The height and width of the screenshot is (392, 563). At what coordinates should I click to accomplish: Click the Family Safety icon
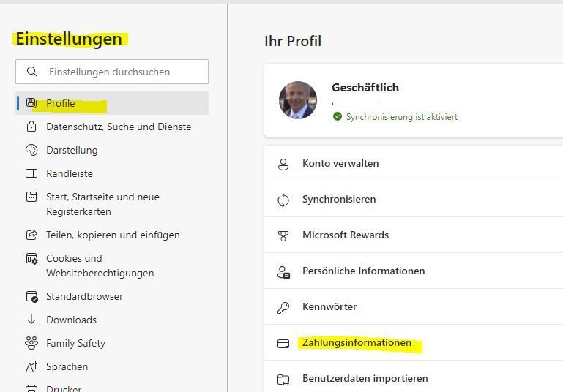(31, 343)
